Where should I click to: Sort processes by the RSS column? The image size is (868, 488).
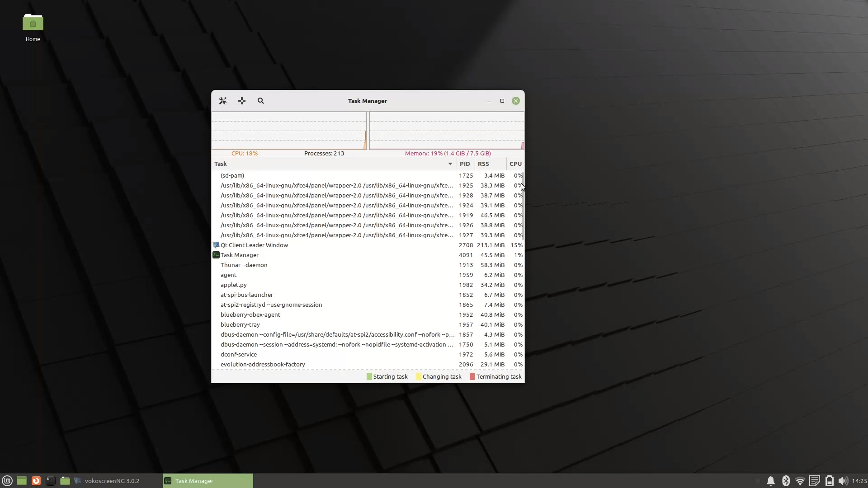tap(484, 164)
